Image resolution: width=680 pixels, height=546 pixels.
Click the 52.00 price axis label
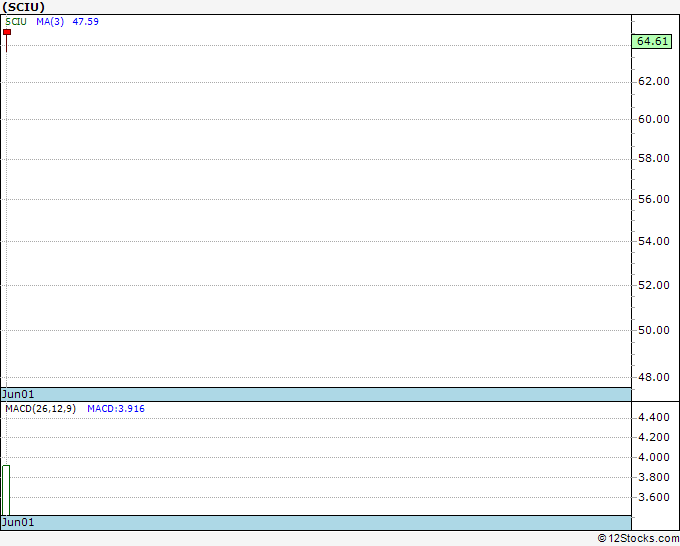pos(654,285)
